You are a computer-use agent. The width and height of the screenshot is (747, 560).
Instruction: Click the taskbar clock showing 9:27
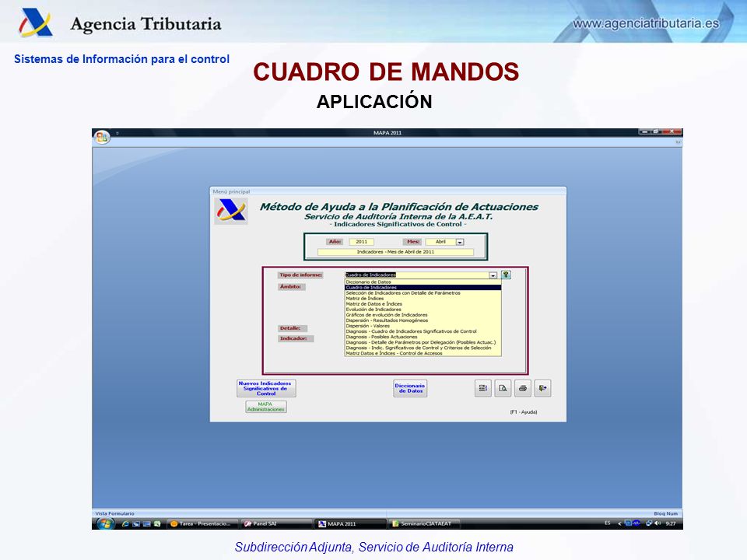[671, 523]
